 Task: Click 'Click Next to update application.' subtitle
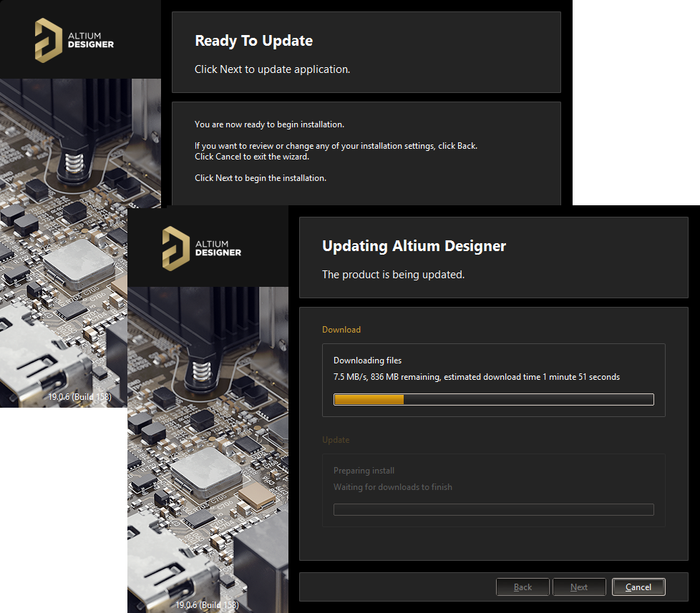(x=272, y=69)
